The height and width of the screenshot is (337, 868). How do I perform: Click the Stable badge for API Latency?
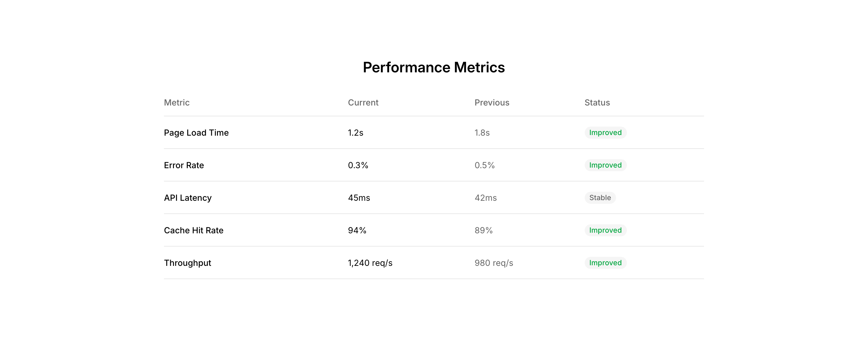pyautogui.click(x=600, y=198)
